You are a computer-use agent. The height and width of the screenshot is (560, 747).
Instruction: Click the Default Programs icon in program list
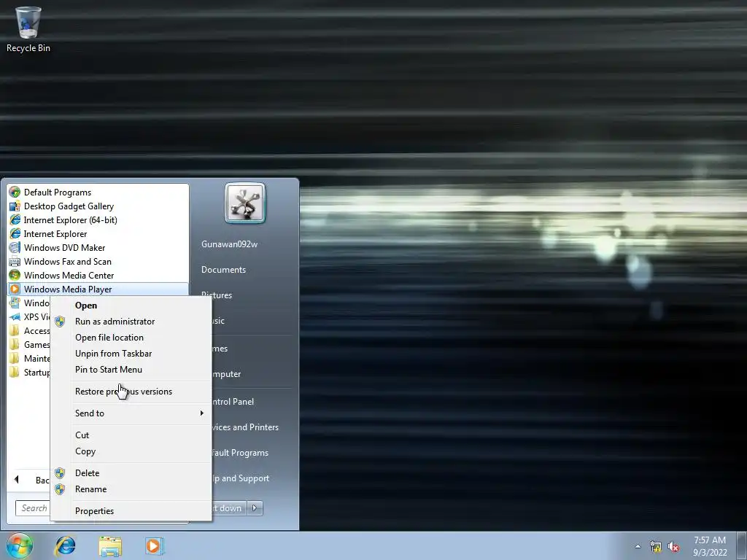coord(15,192)
